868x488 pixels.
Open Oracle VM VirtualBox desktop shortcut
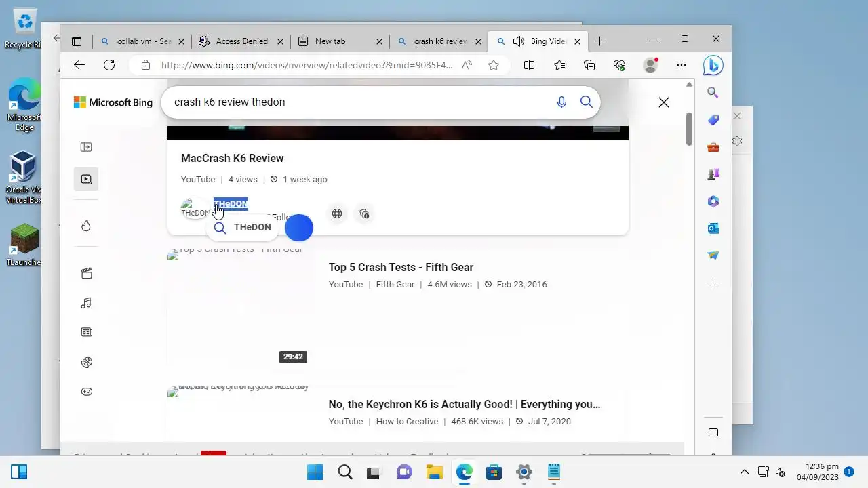(24, 178)
